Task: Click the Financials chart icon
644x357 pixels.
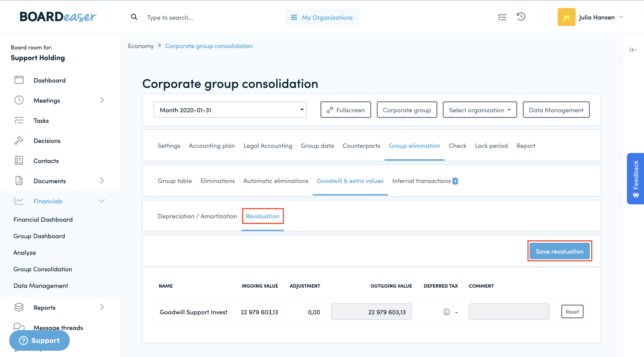Action: 19,201
